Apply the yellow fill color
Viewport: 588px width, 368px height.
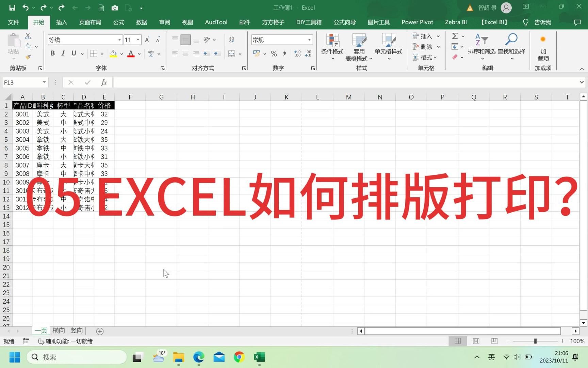coord(113,53)
